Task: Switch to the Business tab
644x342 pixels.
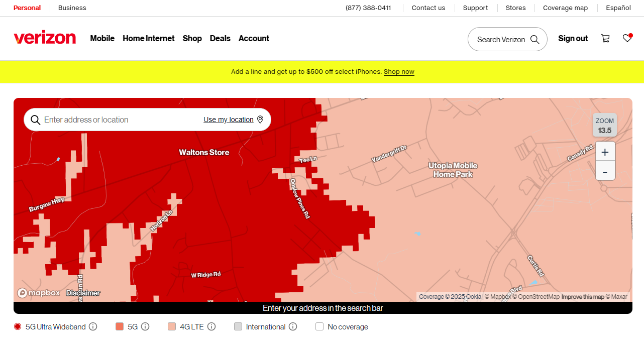Action: [72, 8]
